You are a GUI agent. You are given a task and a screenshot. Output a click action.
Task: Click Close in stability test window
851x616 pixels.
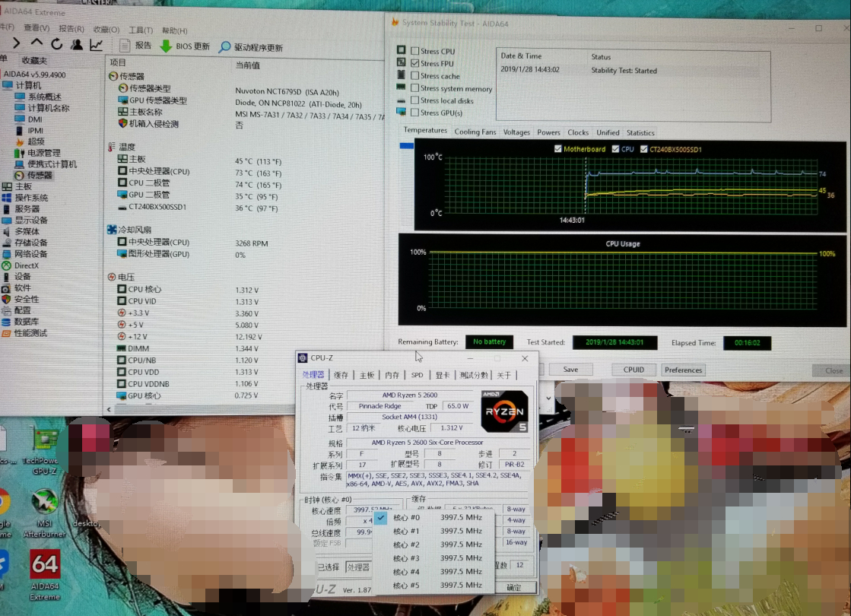[834, 370]
